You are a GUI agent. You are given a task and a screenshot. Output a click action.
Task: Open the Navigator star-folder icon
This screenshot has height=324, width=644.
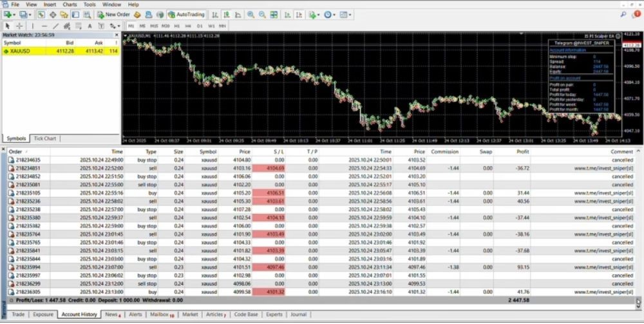[63, 14]
